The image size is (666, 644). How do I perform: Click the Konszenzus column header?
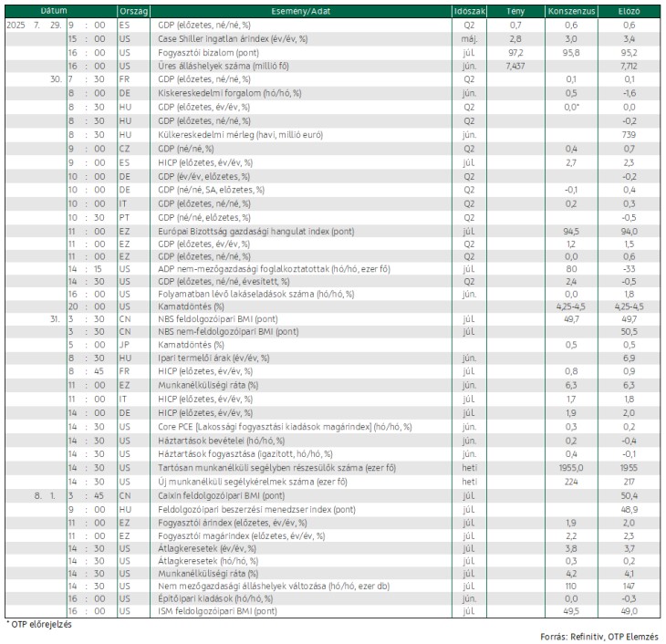click(571, 11)
